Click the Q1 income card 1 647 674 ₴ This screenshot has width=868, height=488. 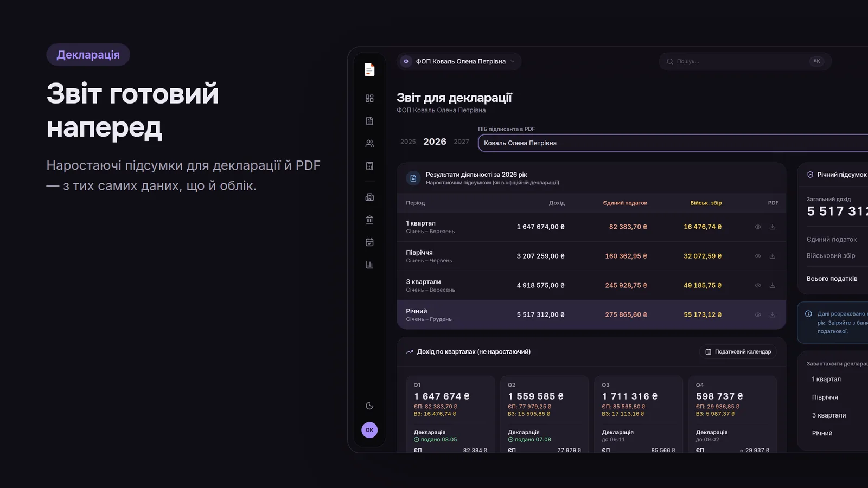(450, 414)
